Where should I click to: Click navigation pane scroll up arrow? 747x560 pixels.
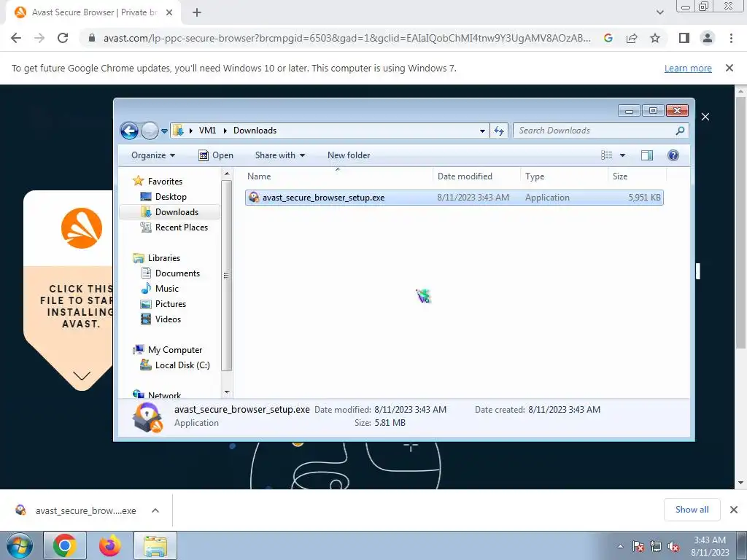click(x=227, y=174)
